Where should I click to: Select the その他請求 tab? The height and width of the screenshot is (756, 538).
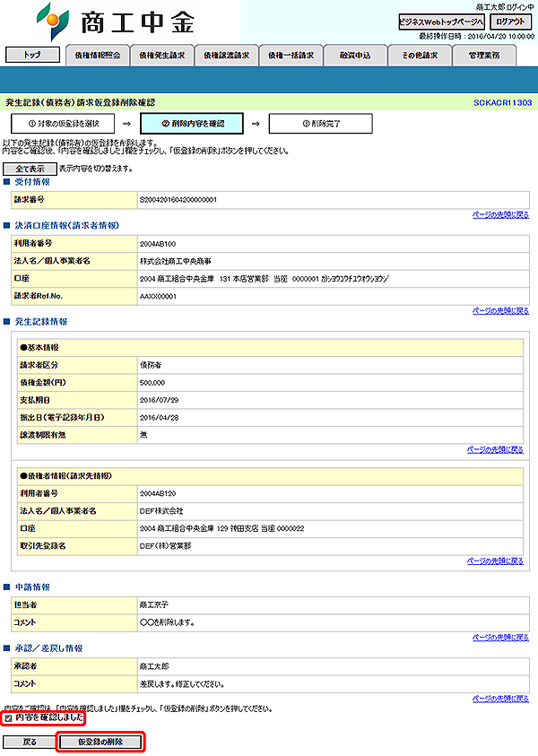point(421,56)
